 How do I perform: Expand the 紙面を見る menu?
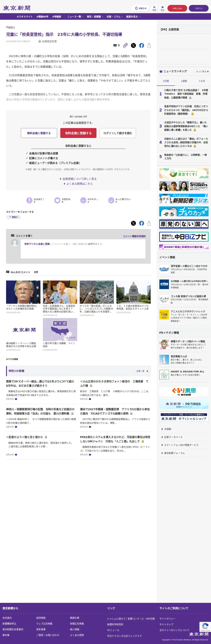click(133, 16)
